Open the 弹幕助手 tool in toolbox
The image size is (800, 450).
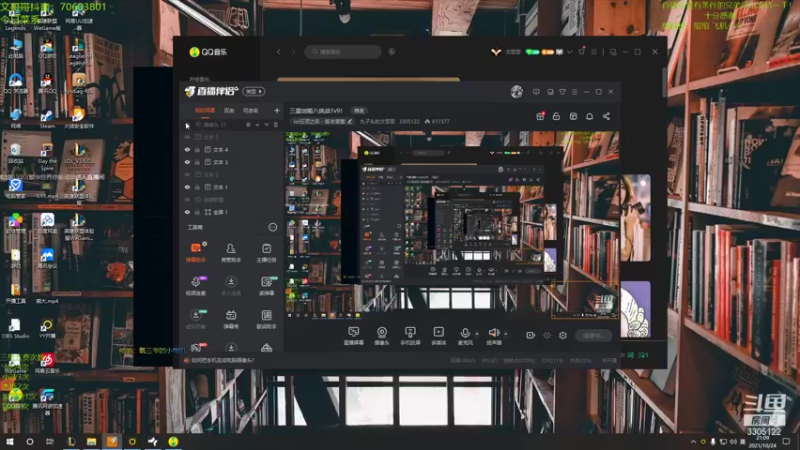click(196, 253)
